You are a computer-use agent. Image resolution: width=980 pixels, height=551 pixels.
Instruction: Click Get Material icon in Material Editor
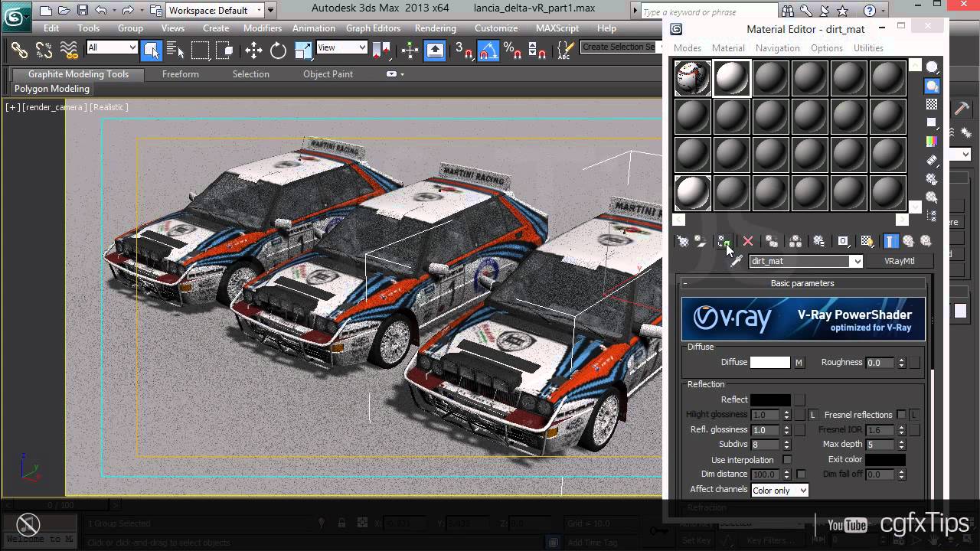(682, 241)
